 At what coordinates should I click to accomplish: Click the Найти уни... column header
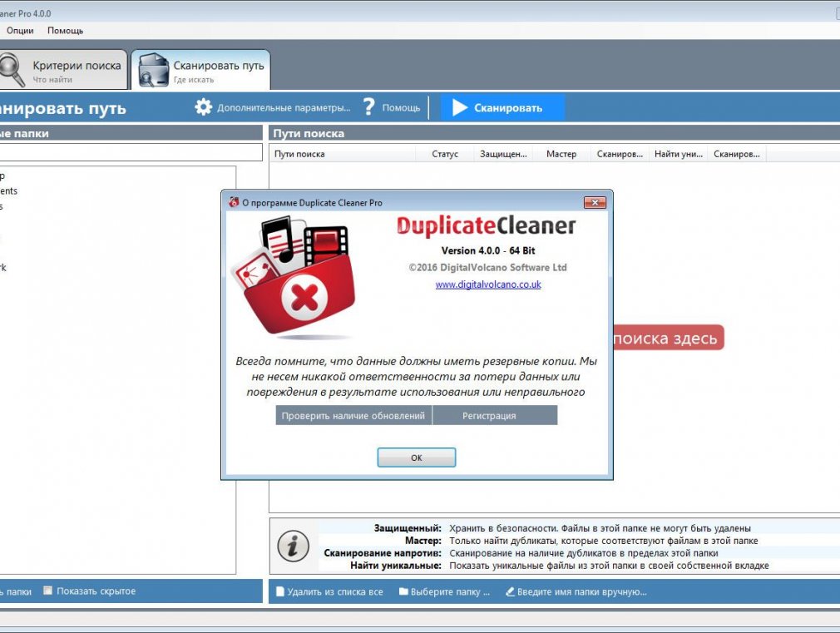tap(678, 155)
